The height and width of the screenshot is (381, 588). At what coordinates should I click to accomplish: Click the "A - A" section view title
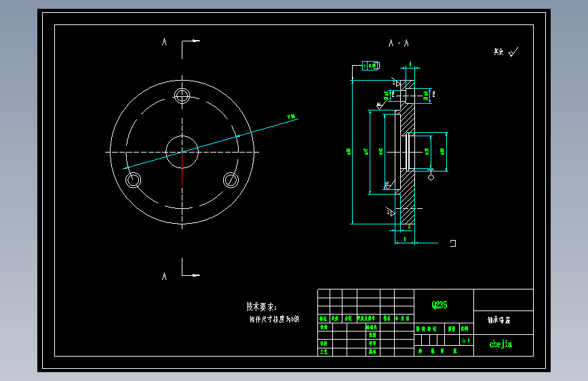coord(398,43)
